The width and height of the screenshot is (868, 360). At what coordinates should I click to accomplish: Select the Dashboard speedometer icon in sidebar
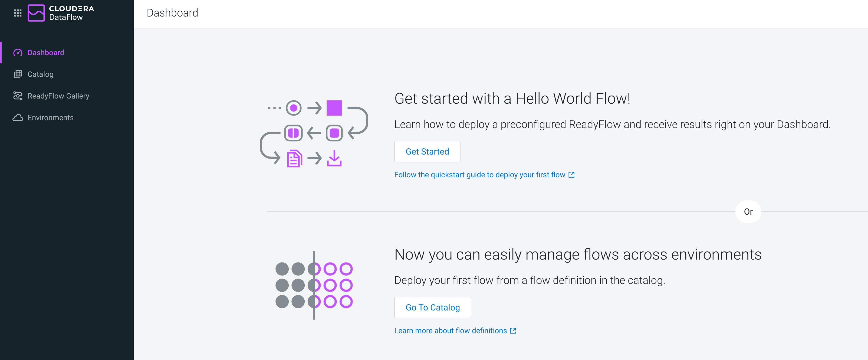pyautogui.click(x=18, y=53)
